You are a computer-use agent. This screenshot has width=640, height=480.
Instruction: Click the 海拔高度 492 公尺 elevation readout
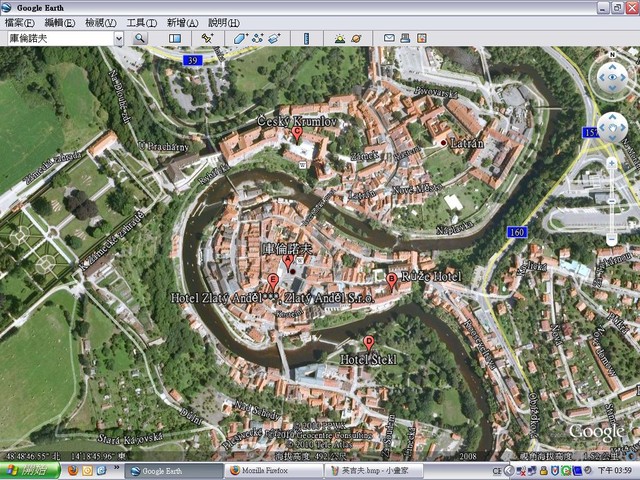tap(311, 456)
